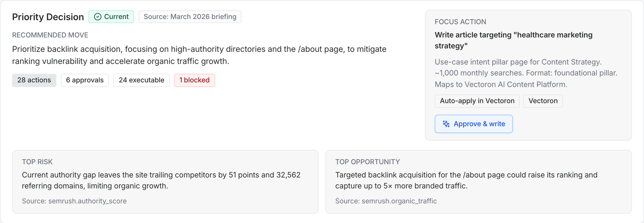Click the Priority Decision heading
644x223 pixels.
(x=48, y=17)
